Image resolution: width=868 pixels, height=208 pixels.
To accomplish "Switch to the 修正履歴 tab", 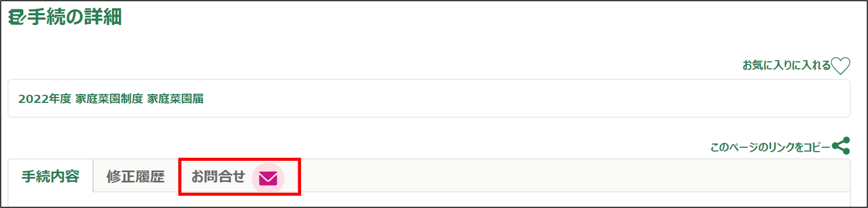I will tap(135, 176).
